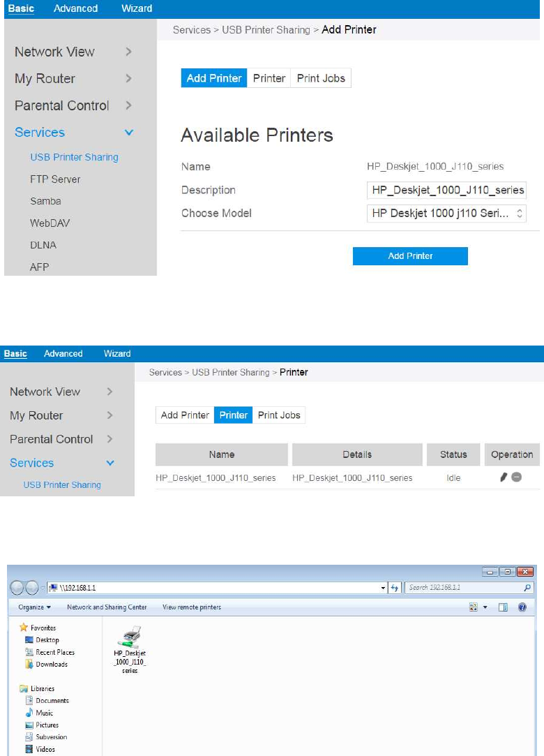Open WebDAV under Services

pyautogui.click(x=50, y=223)
